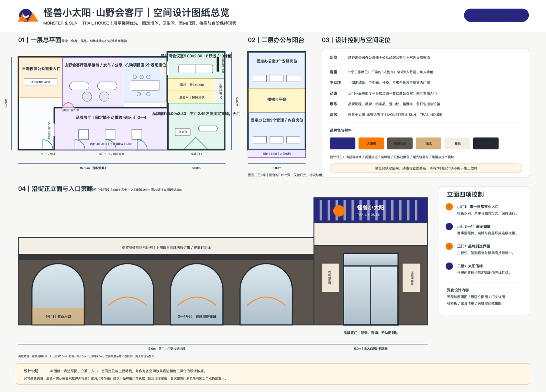Click the Monster & Sun logo in header
Viewport: 546px width, 392px height.
tap(28, 15)
